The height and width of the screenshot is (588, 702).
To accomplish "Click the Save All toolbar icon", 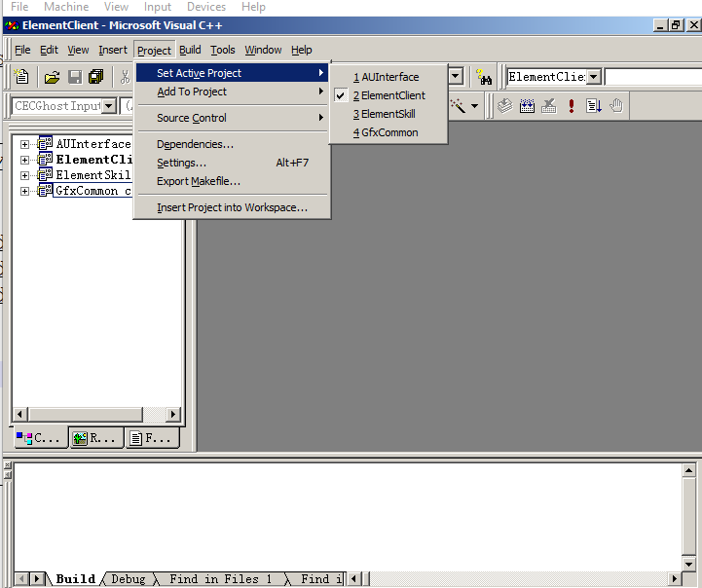I will coord(95,77).
